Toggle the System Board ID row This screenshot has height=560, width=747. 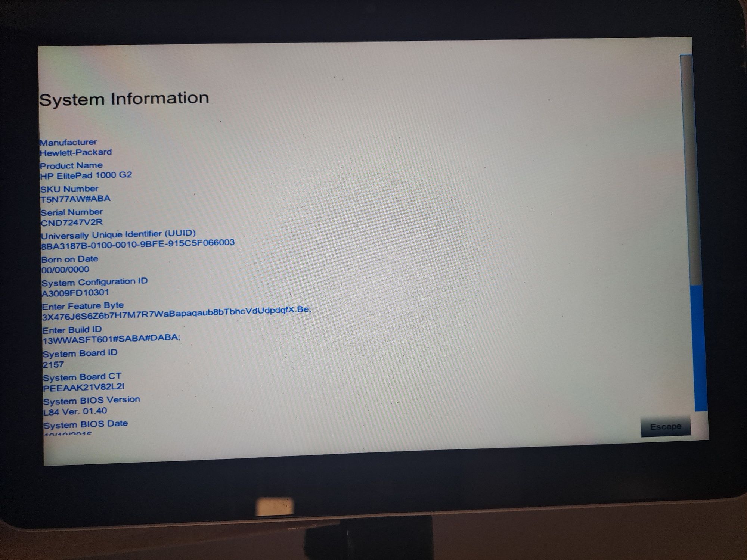coord(76,352)
